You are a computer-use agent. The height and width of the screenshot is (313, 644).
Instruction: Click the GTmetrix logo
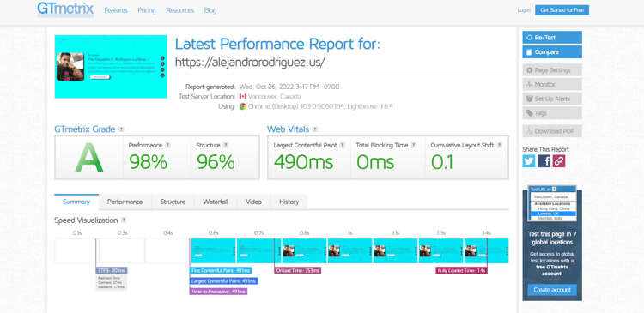coord(65,9)
